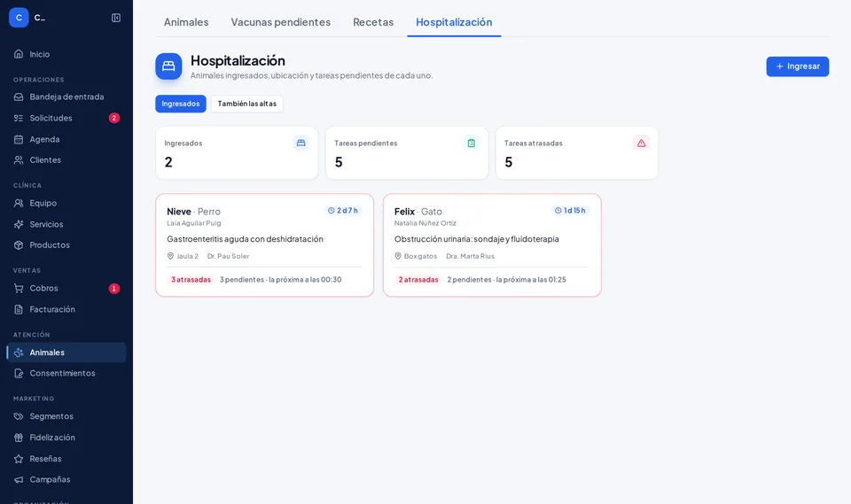Click the 1d 15h duration badge
Screen dimensions: 851x504
tap(570, 211)
